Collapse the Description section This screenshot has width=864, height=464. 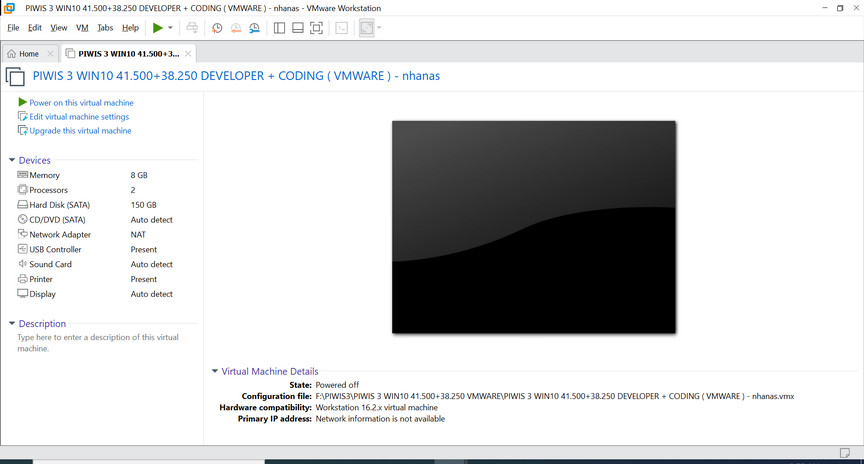click(12, 323)
